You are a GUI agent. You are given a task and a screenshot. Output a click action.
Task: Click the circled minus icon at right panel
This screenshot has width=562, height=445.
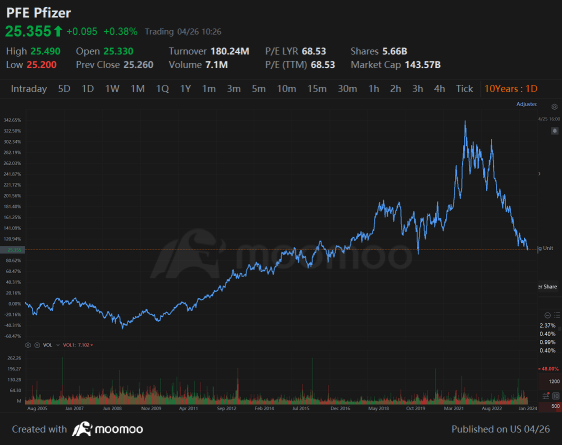click(547, 315)
